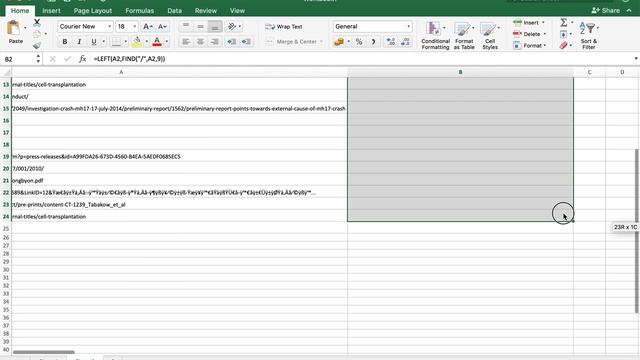This screenshot has width=640, height=360.
Task: Cancel formula entry with X icon
Action: (x=52, y=59)
